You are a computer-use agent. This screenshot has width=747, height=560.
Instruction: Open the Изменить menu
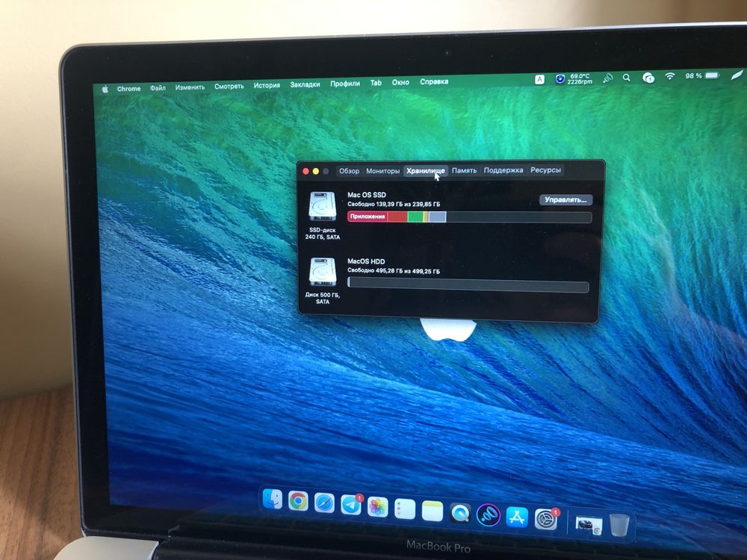pos(190,87)
